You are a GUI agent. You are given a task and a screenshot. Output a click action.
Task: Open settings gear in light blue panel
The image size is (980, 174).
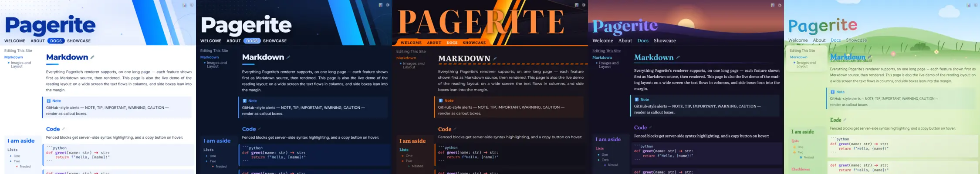click(x=192, y=5)
